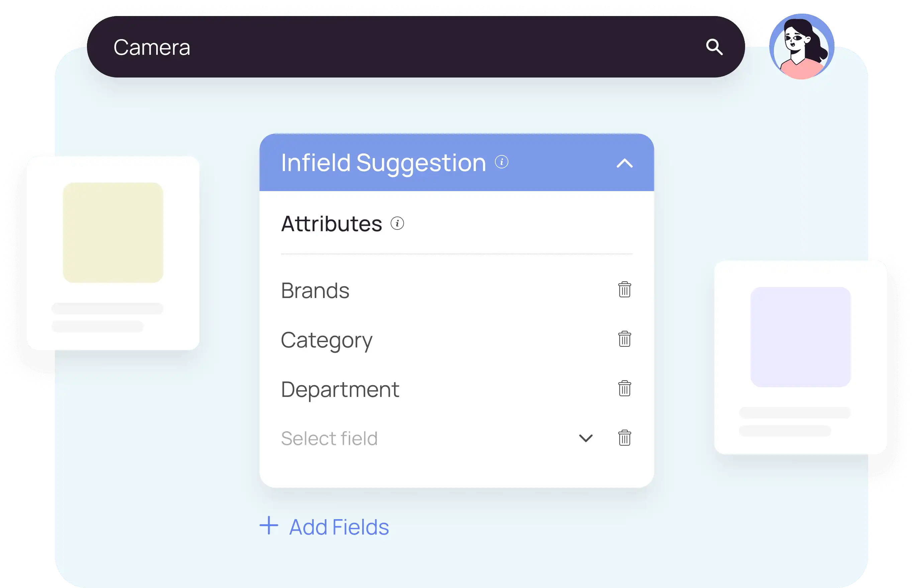Collapse the Infield Suggestion panel

pos(624,163)
